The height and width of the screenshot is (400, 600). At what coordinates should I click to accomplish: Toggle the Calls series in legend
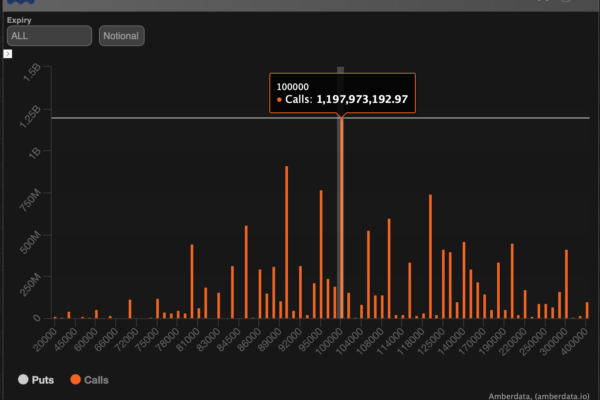pos(89,380)
